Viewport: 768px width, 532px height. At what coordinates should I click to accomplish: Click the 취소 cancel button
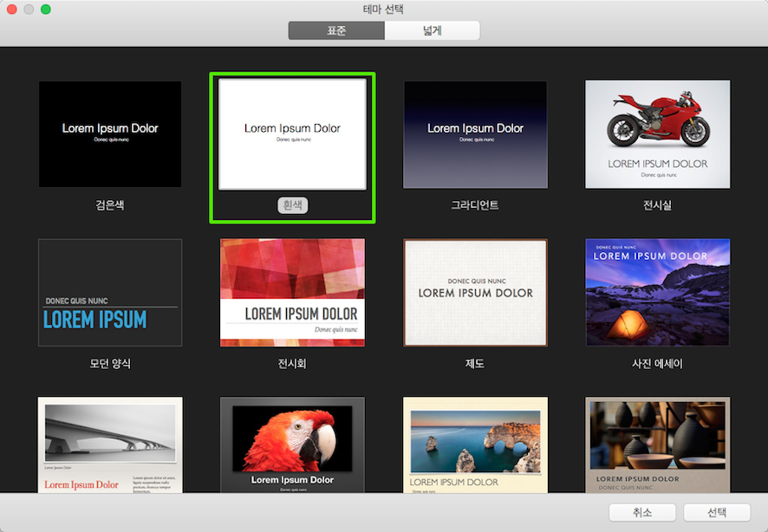[642, 512]
